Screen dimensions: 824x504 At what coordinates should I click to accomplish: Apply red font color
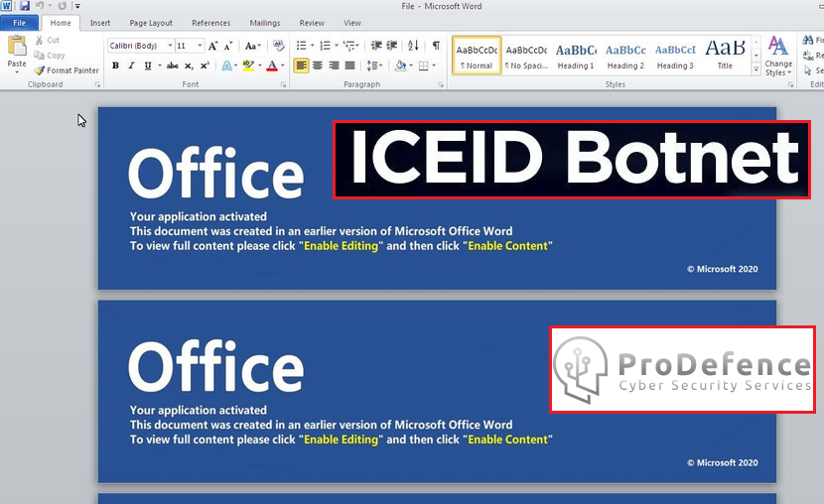coord(272,65)
